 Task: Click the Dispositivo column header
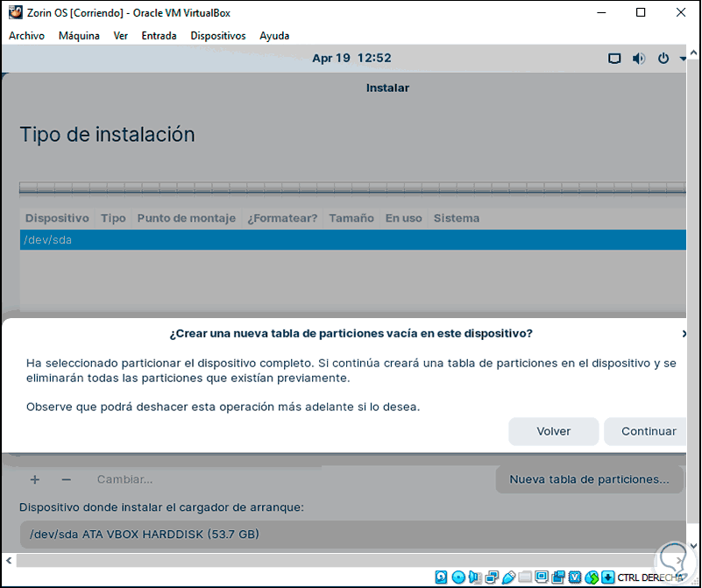pos(57,218)
